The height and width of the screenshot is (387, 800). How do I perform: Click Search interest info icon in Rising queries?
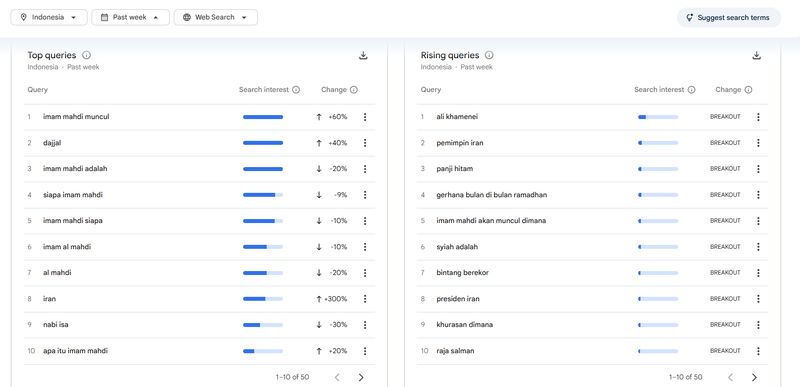tap(691, 90)
